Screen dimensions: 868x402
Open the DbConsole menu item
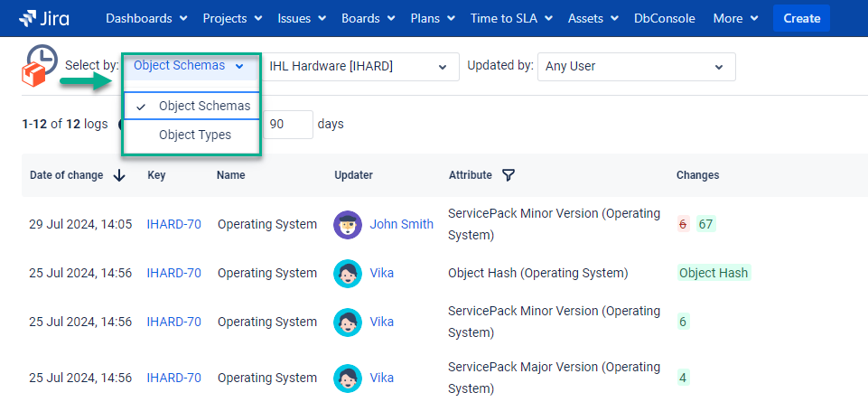[667, 18]
